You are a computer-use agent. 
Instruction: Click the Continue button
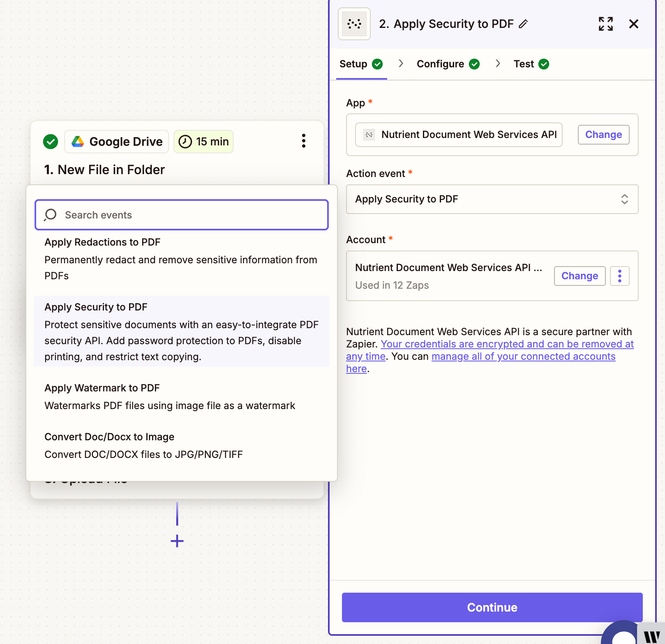click(x=492, y=607)
